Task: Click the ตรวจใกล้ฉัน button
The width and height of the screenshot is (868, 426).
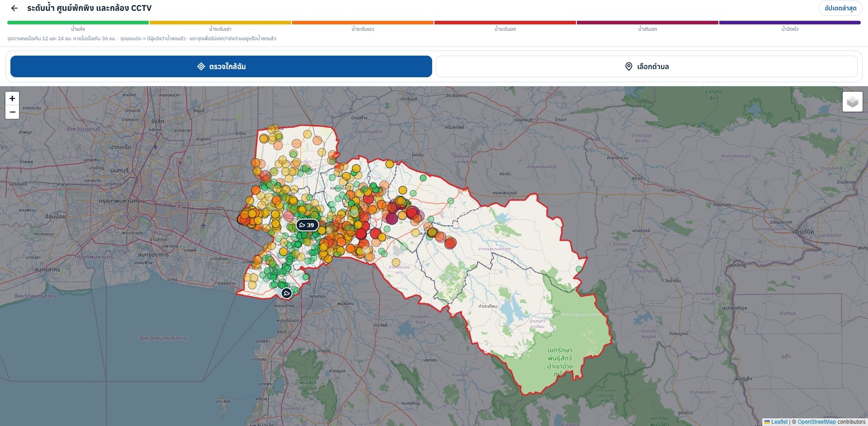Action: (x=221, y=66)
